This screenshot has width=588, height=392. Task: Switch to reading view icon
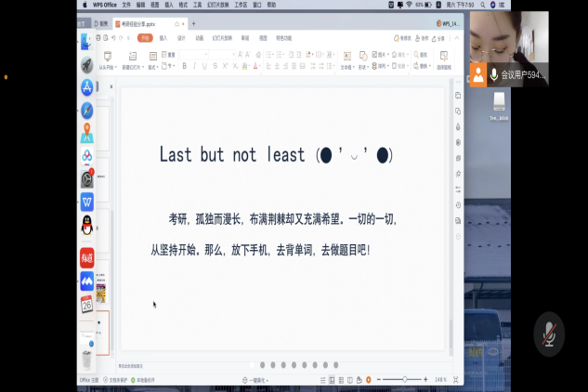[350, 380]
